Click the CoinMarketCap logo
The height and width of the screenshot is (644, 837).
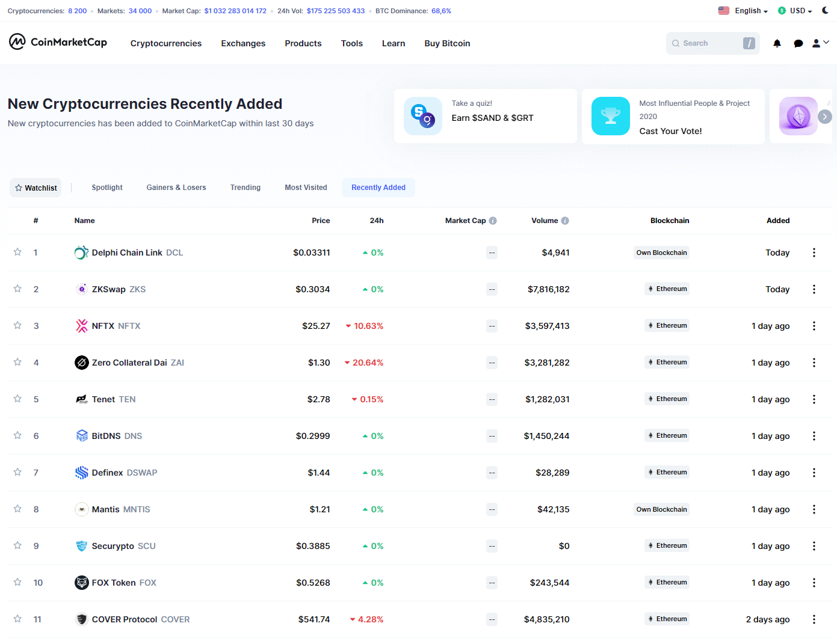pyautogui.click(x=58, y=41)
